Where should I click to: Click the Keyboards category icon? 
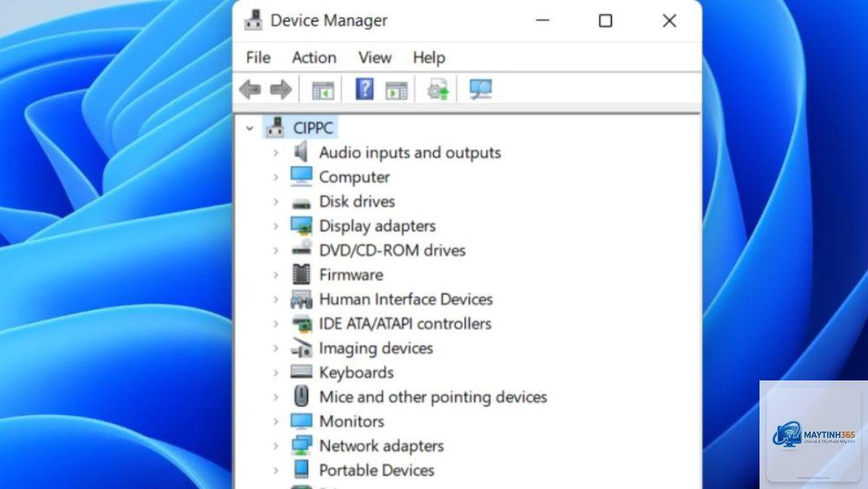(301, 372)
